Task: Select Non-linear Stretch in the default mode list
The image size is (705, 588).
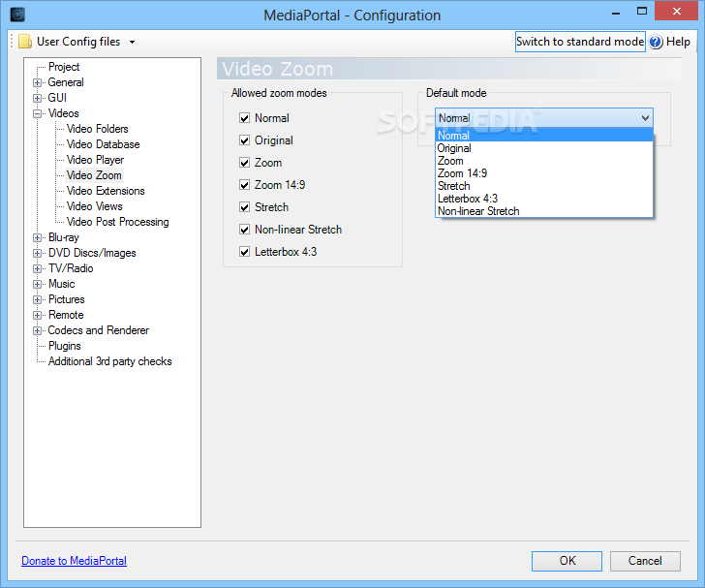Action: point(544,211)
